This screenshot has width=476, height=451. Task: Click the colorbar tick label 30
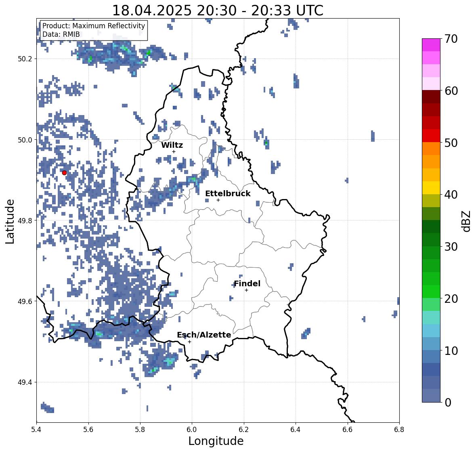(451, 247)
